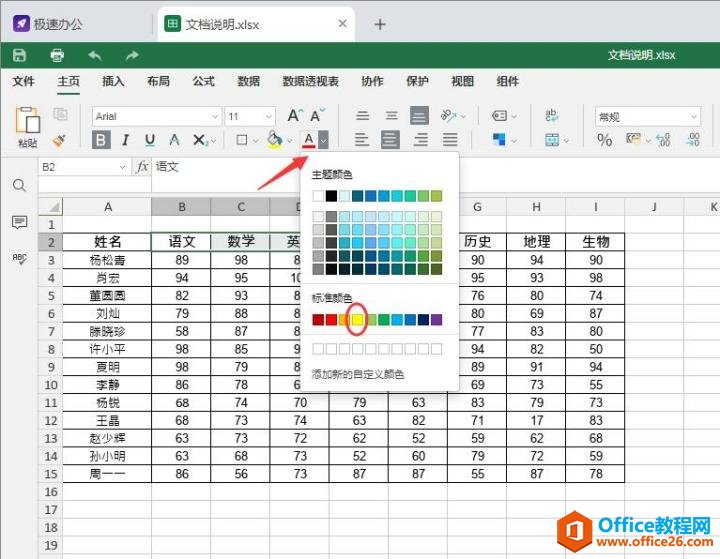Viewport: 720px width, 559px height.
Task: Click the blue cell styles icon
Action: pos(499,140)
